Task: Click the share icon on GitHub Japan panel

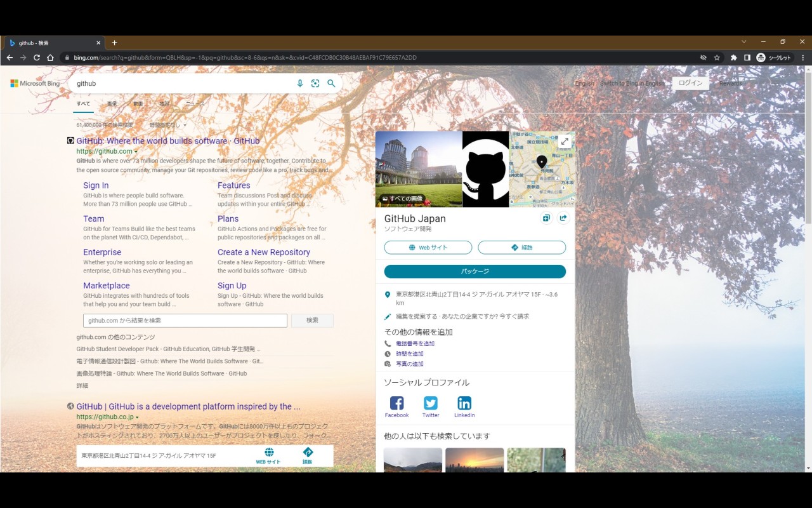Action: click(563, 218)
